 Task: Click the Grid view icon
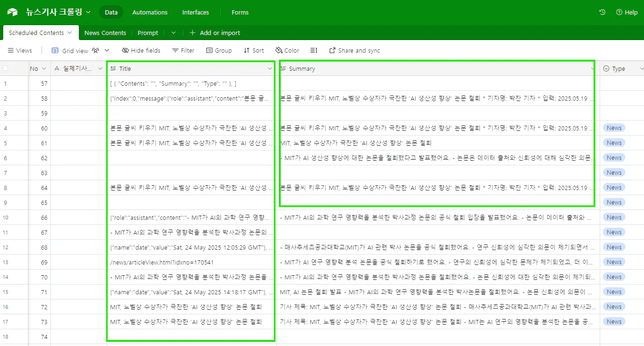(56, 50)
